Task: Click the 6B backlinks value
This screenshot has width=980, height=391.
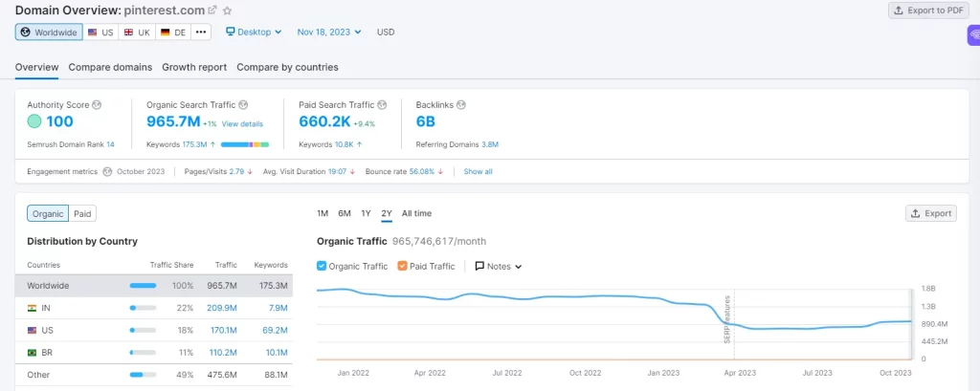Action: [426, 121]
